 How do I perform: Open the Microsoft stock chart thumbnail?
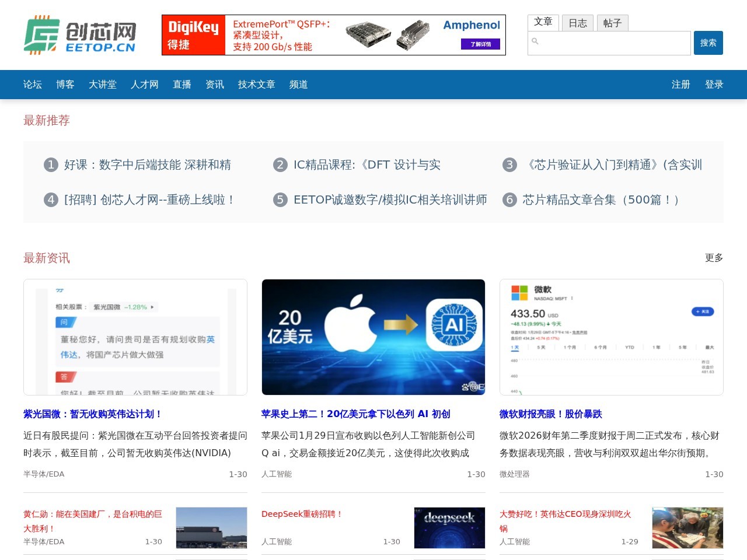click(x=611, y=337)
